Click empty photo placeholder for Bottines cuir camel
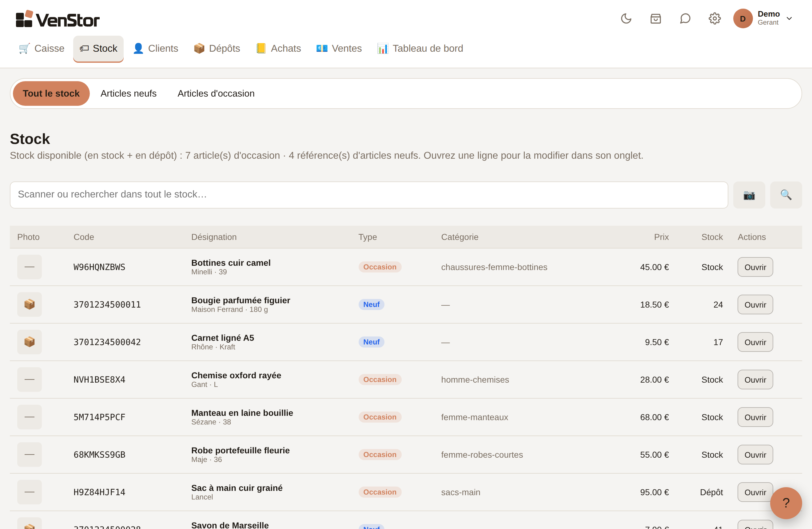 tap(29, 267)
